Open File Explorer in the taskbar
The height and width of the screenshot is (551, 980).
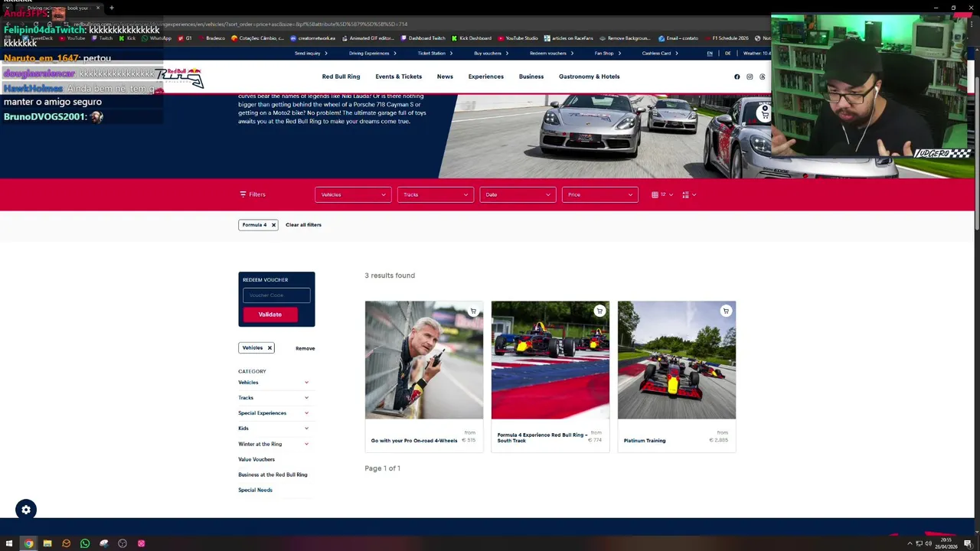(47, 543)
